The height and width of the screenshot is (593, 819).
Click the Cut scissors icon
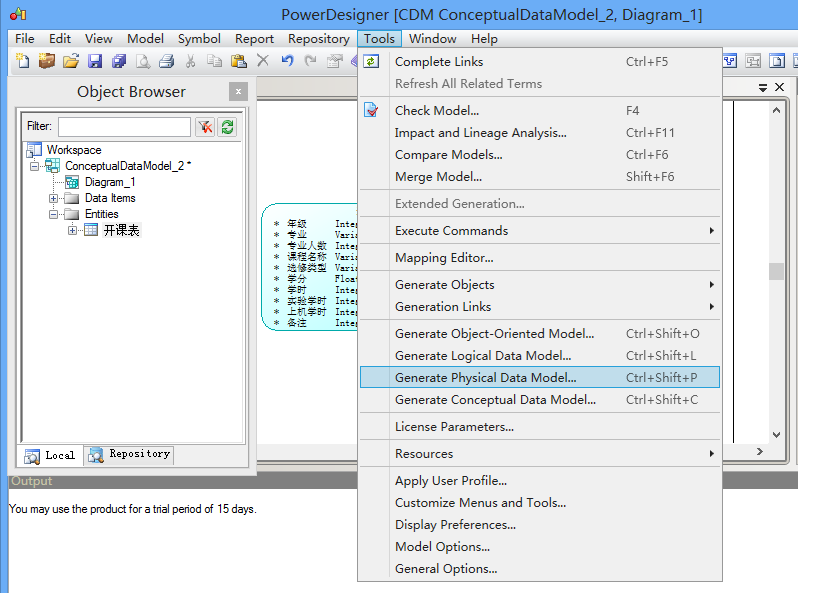191,61
